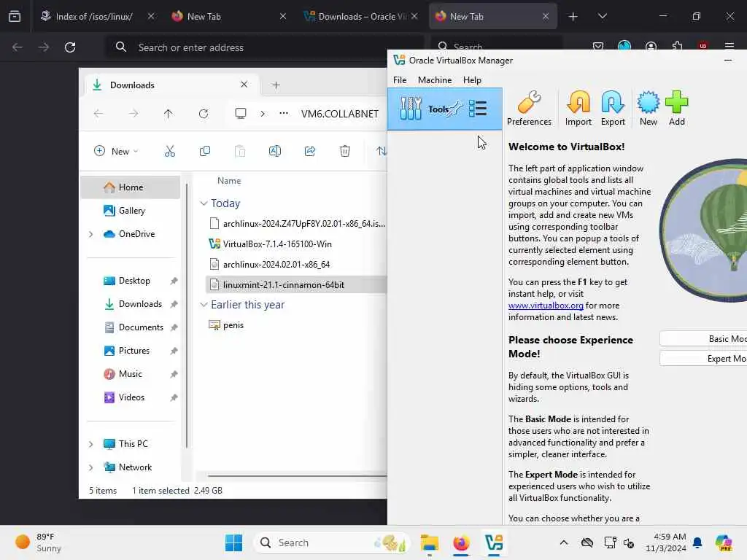This screenshot has width=747, height=560.
Task: Click Delete trash icon in File Explorer
Action: click(345, 151)
